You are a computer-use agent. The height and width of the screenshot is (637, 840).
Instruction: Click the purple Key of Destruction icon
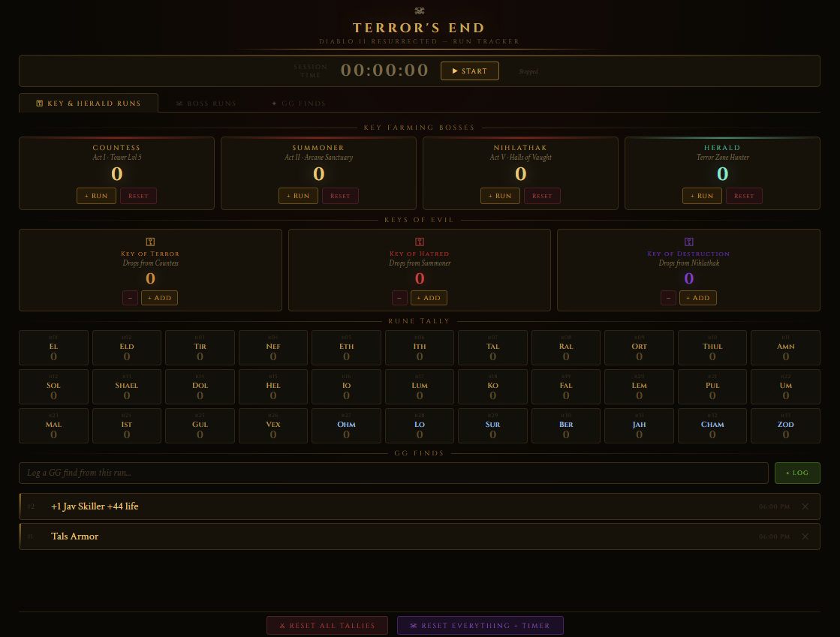[x=689, y=242]
